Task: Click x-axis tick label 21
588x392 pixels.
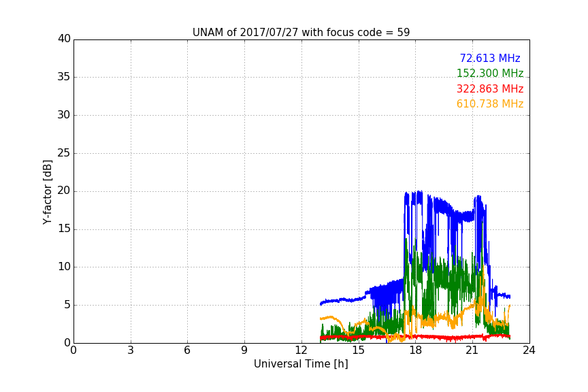Action: point(472,350)
